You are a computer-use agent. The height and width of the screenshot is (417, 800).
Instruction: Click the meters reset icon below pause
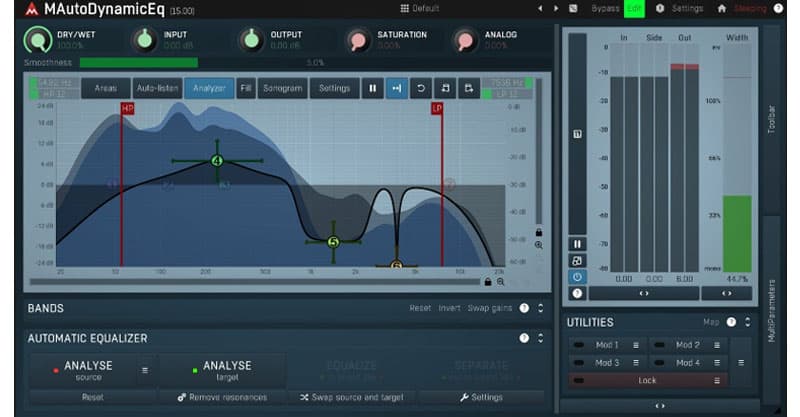click(x=577, y=261)
